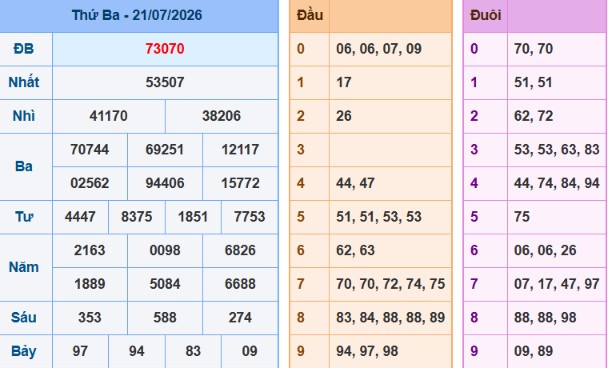608x368 pixels.
Task: Click the ĐB prize label
Action: coord(24,49)
